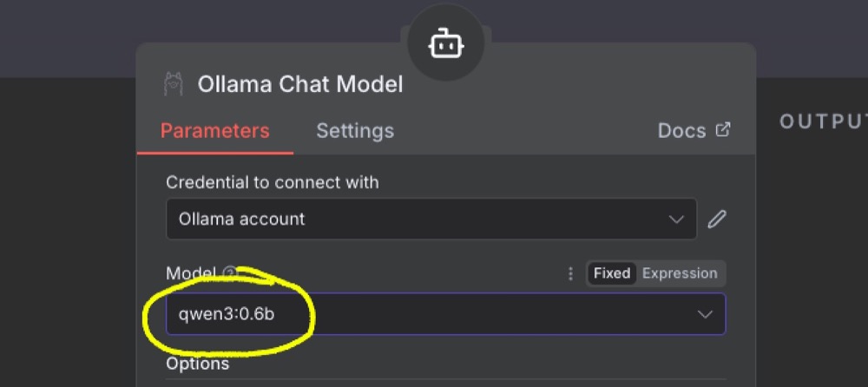
Task: Click the Options section heading
Action: 197,363
